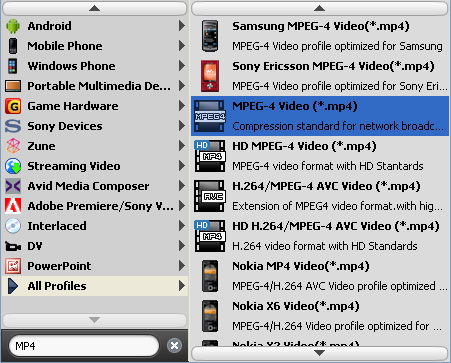Click the Nokia MP4 Video phone icon
Viewport: 451px width, 363px height.
pos(210,276)
